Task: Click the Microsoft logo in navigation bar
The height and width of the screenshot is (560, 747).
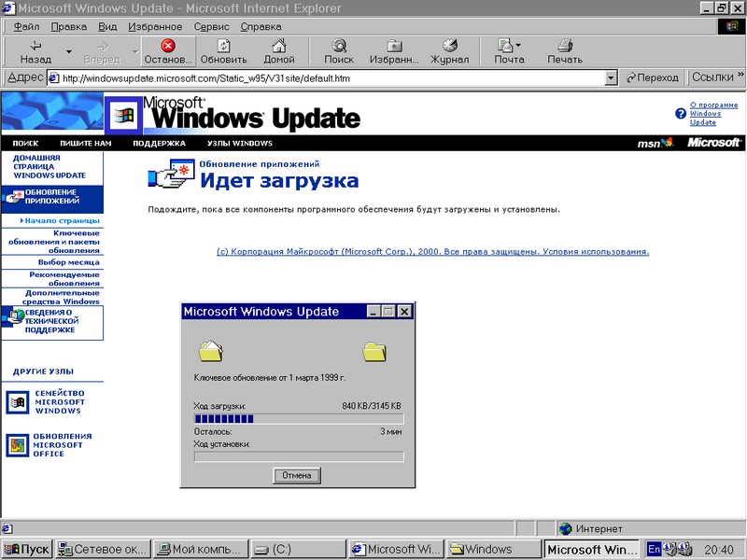Action: coord(713,143)
